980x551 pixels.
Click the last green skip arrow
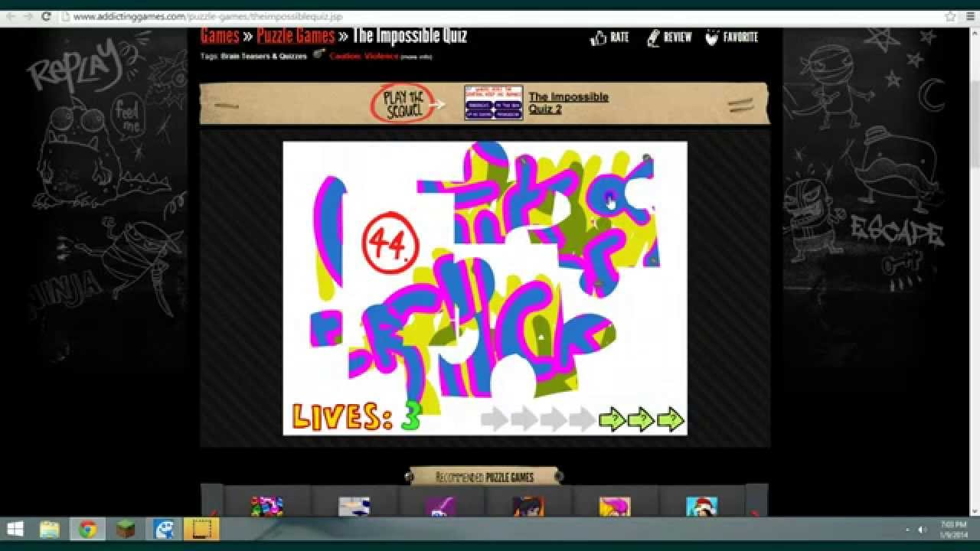670,419
